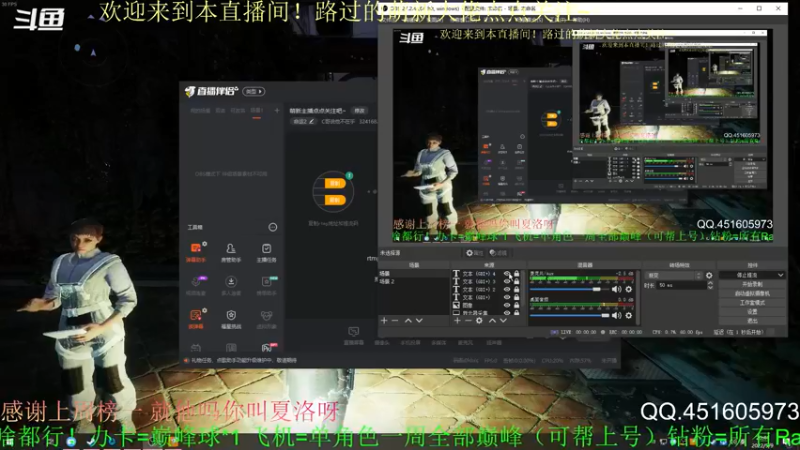
Task: Select the 场景 scene above 场景 2
Action: point(414,274)
